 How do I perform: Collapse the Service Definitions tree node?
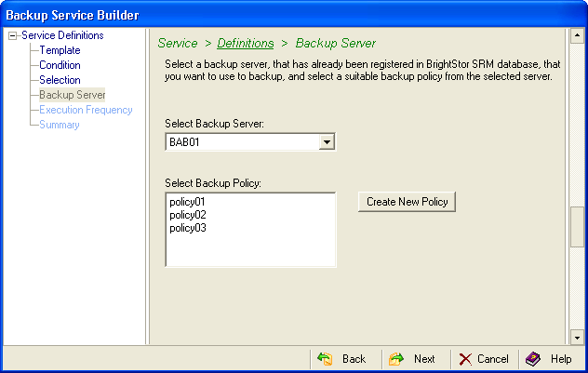click(x=13, y=36)
